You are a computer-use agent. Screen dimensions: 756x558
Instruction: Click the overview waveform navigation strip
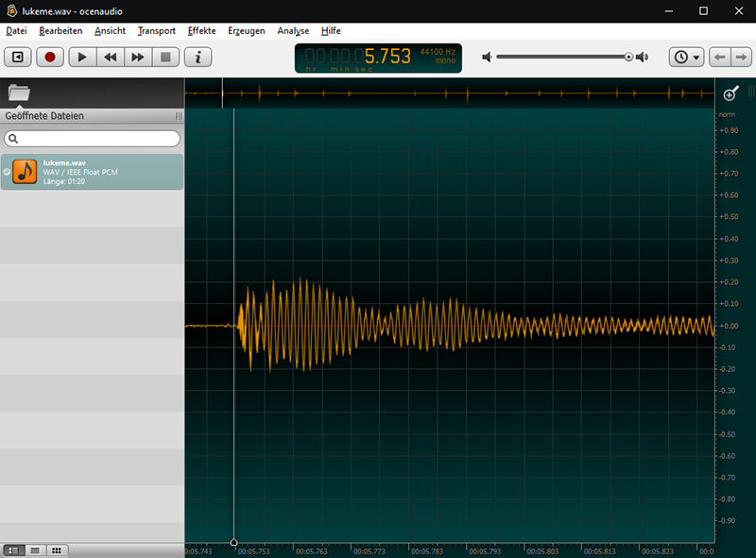(450, 93)
